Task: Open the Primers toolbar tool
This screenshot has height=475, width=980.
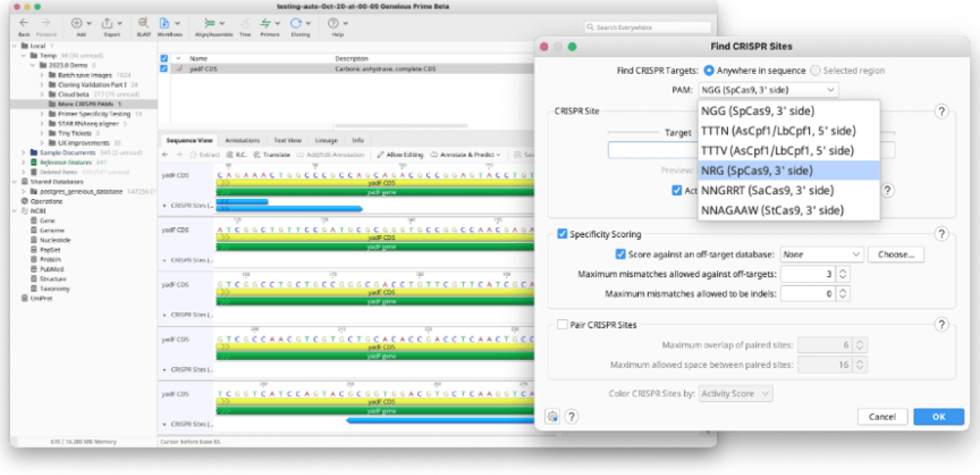Action: tap(266, 23)
